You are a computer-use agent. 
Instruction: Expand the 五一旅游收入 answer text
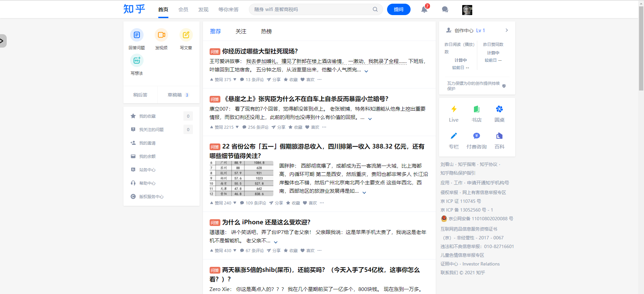click(x=364, y=192)
